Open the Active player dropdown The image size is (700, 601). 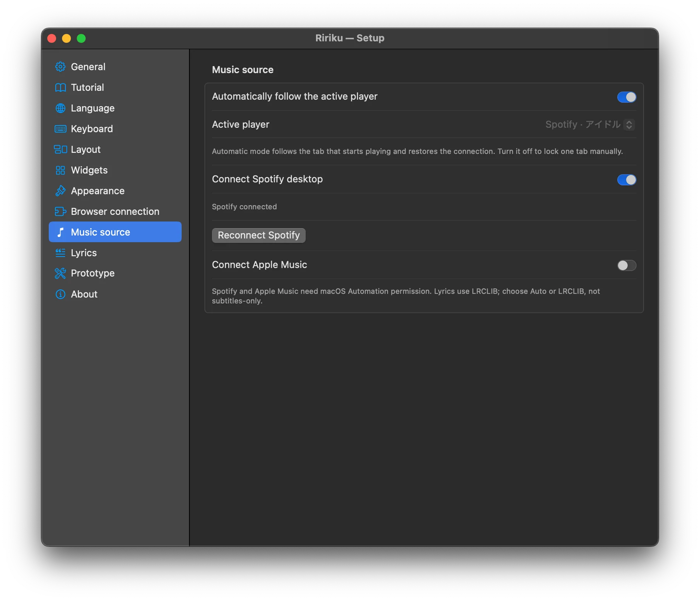click(x=590, y=124)
